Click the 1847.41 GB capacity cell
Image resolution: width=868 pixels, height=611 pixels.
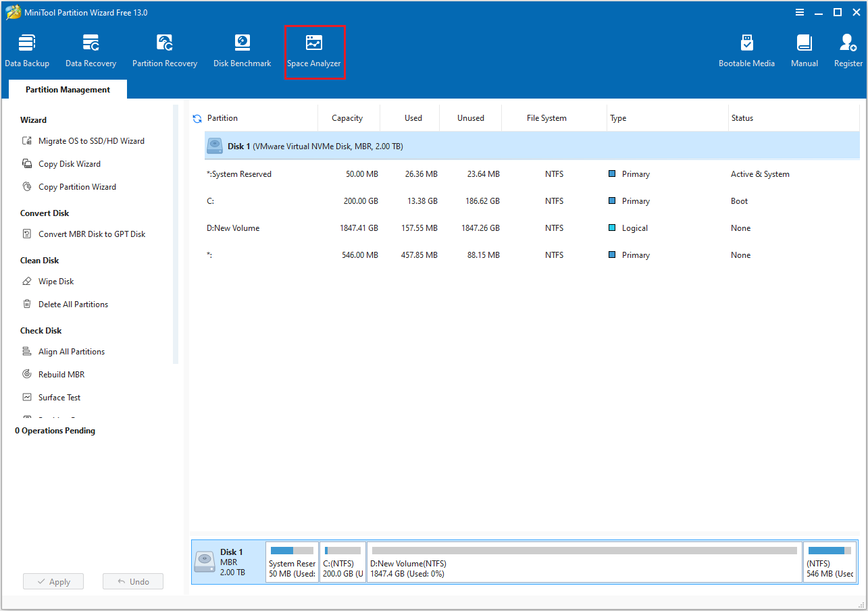[359, 228]
